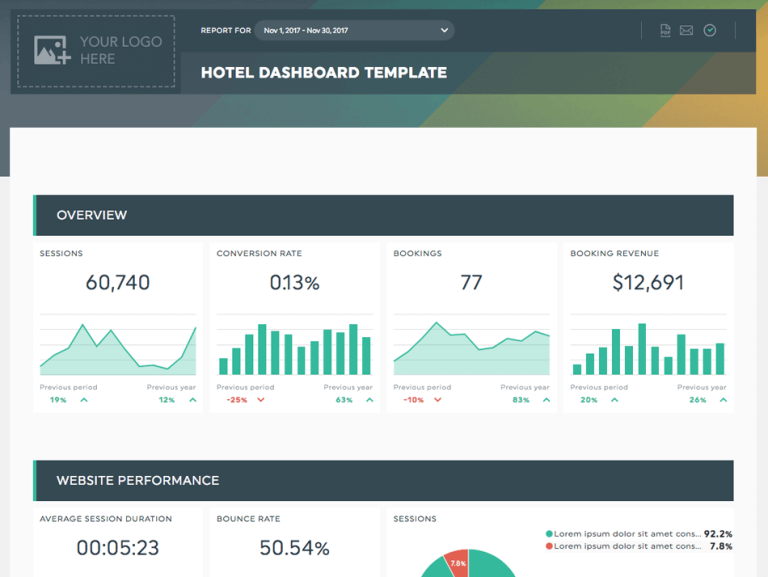Click the green legend dot at 92.2%
The width and height of the screenshot is (768, 577).
[x=549, y=534]
